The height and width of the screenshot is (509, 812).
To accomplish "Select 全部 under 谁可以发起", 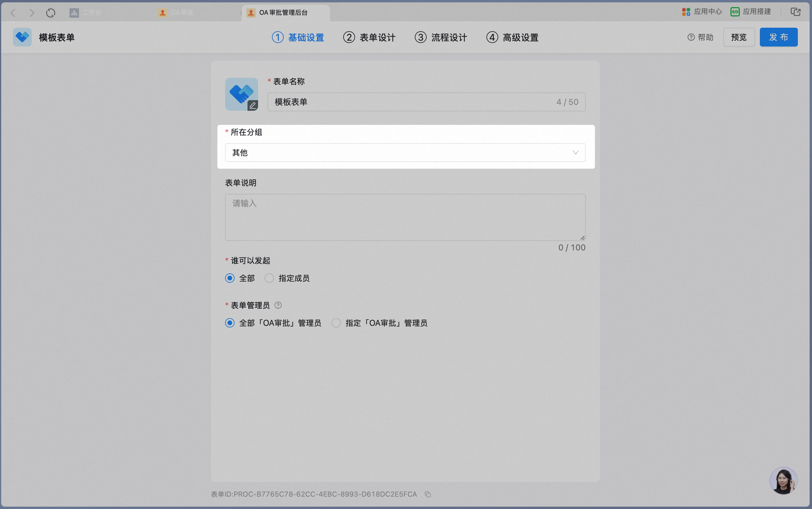I will click(x=230, y=278).
